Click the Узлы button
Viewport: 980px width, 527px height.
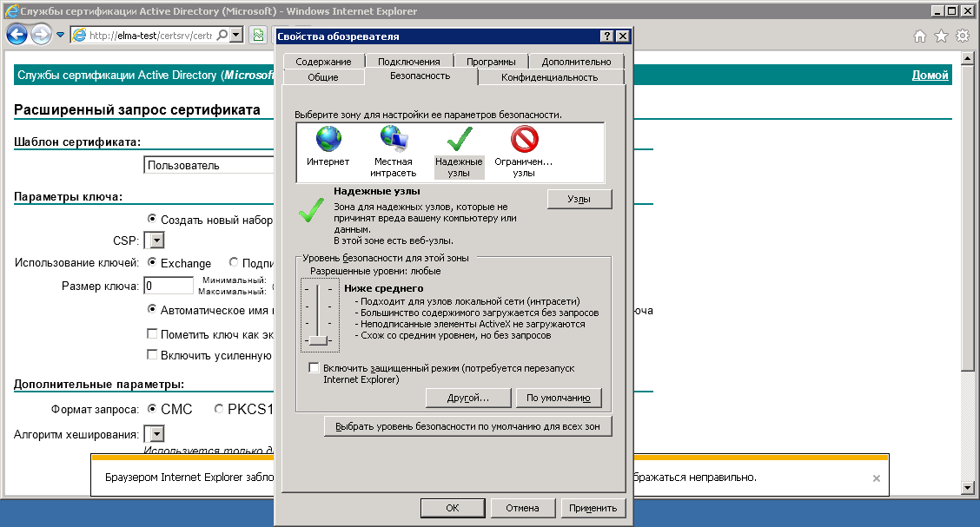[x=579, y=200]
